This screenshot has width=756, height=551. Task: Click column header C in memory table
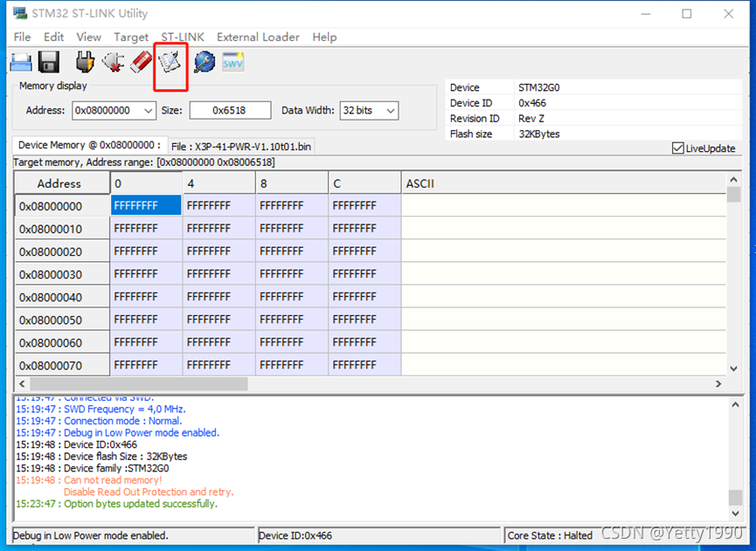pos(365,183)
